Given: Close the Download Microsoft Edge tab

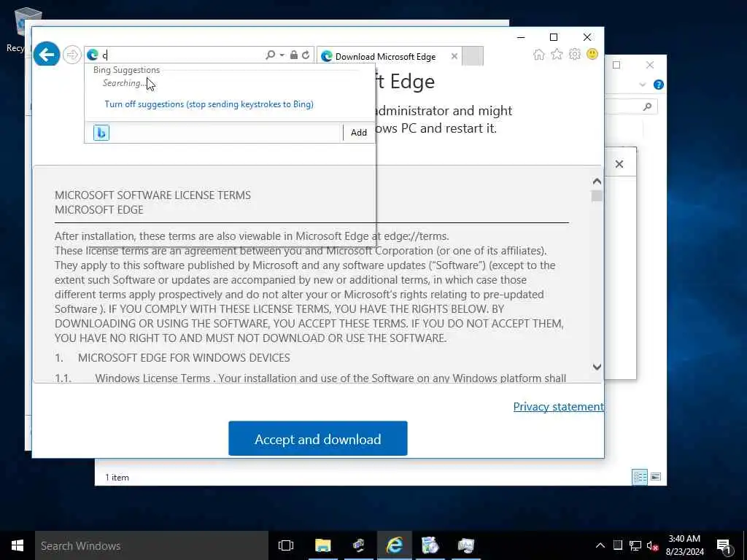Looking at the screenshot, I should click(x=454, y=56).
